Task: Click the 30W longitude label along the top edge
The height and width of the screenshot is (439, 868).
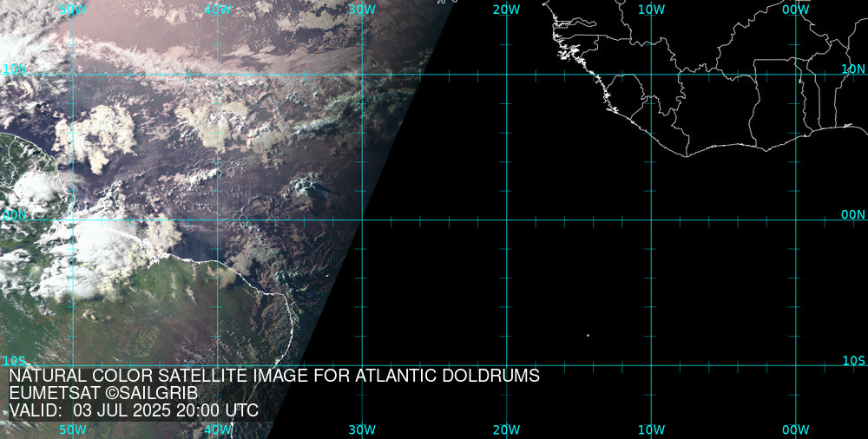Action: click(362, 10)
